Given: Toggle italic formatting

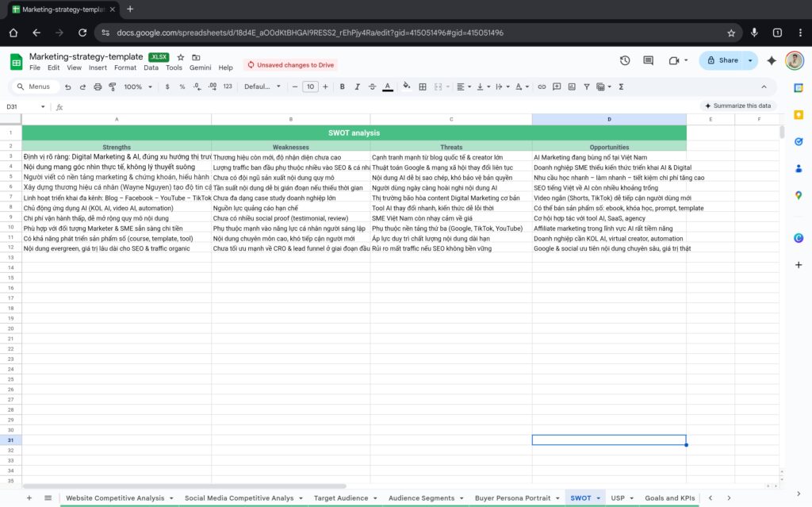Looking at the screenshot, I should [x=357, y=86].
